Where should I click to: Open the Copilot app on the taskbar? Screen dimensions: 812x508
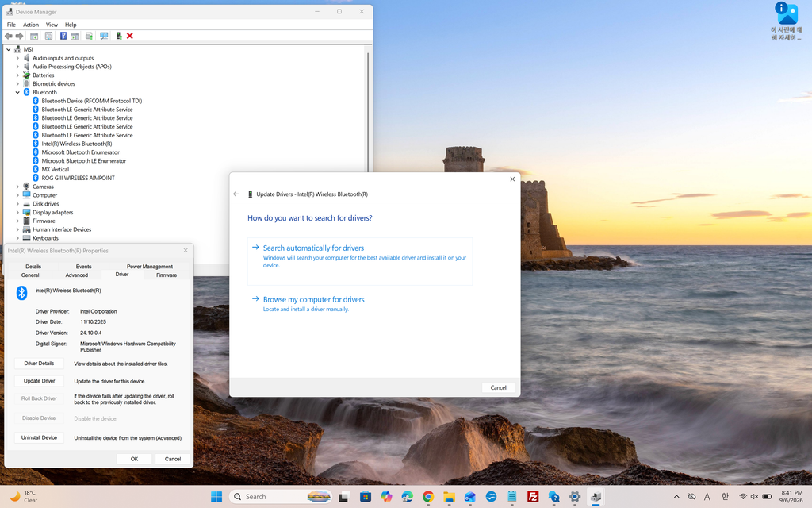(386, 497)
